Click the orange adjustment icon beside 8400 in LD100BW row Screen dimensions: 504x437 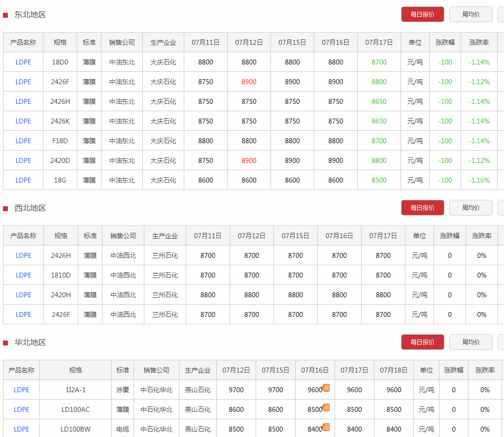(326, 427)
